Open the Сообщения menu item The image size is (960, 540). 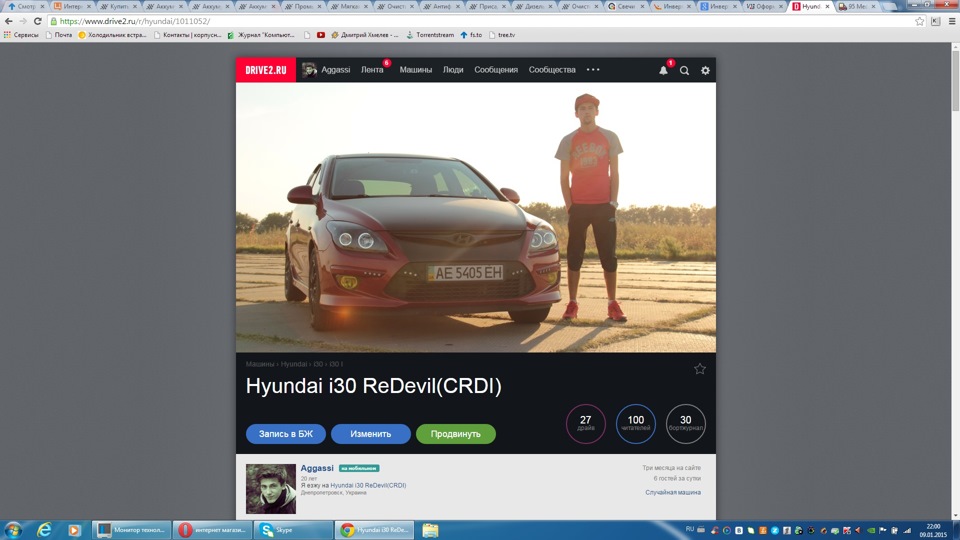coord(496,70)
